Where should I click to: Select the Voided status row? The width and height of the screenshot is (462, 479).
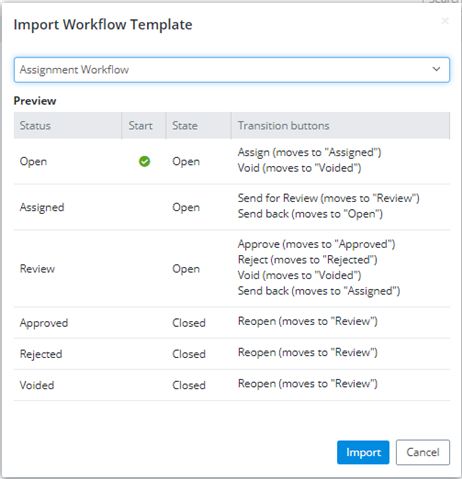232,385
